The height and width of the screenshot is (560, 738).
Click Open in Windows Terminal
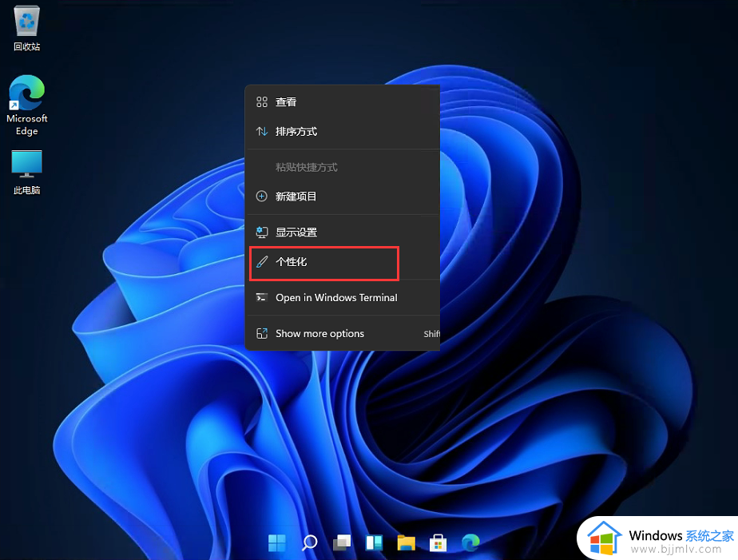point(343,297)
